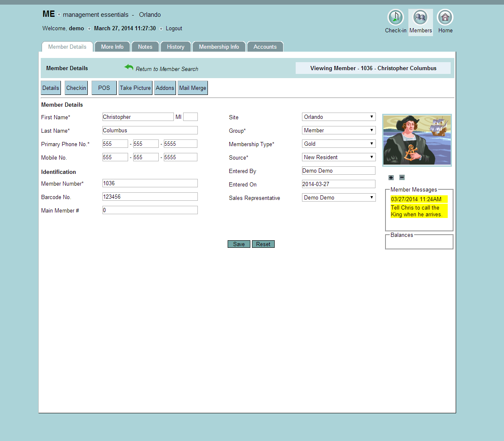Click the Christopher Columbus member photo
The image size is (504, 441).
(417, 140)
